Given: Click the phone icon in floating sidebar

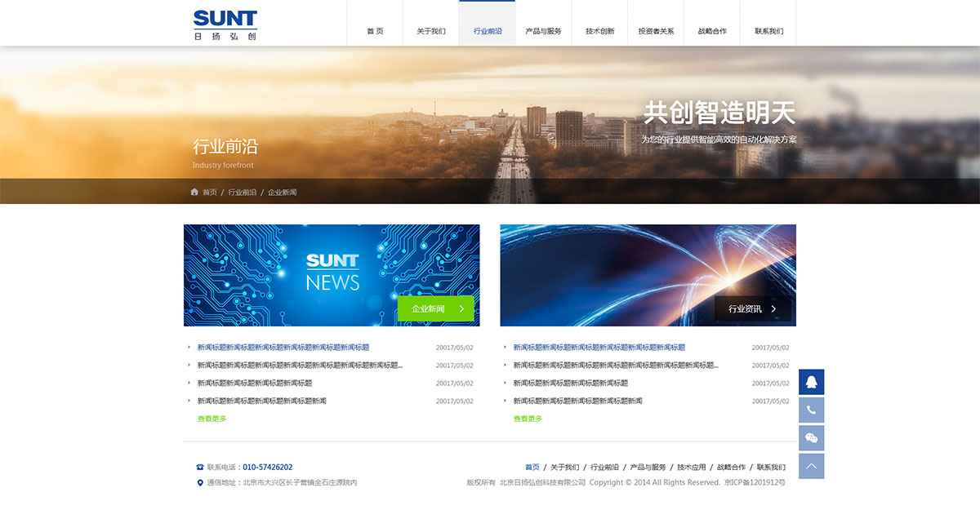Looking at the screenshot, I should (x=811, y=410).
